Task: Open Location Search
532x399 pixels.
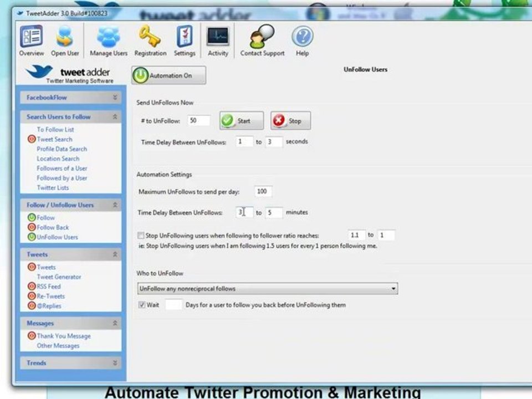Action: coord(58,158)
